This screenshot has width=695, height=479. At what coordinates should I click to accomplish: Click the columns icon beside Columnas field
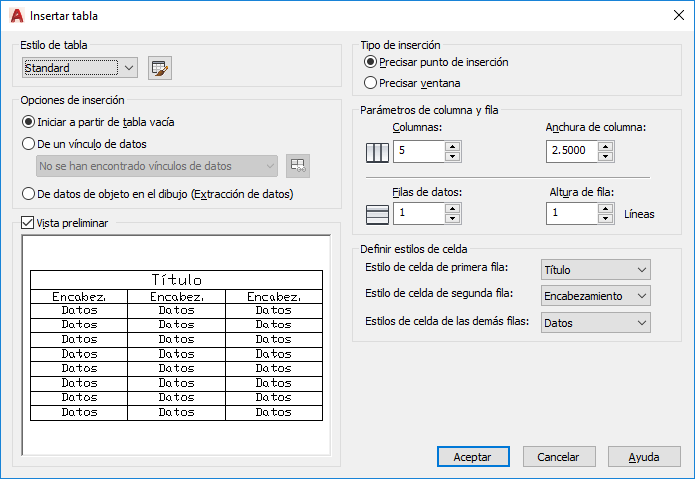point(377,152)
